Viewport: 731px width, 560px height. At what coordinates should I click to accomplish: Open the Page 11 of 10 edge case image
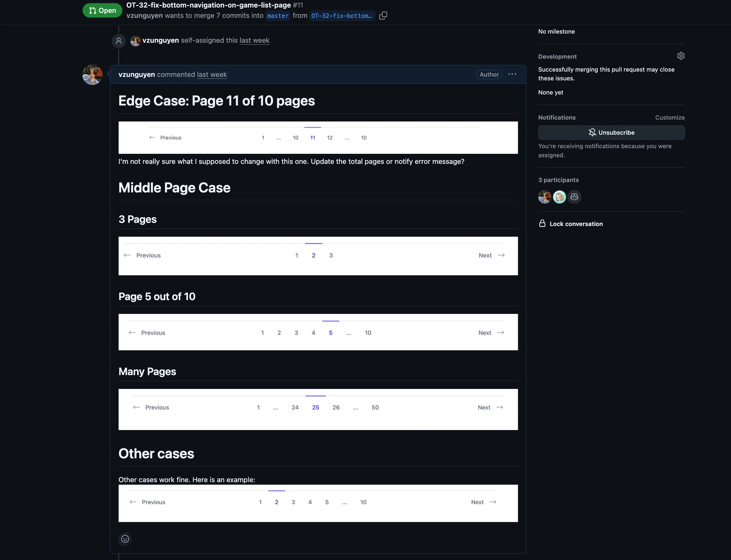tap(318, 138)
